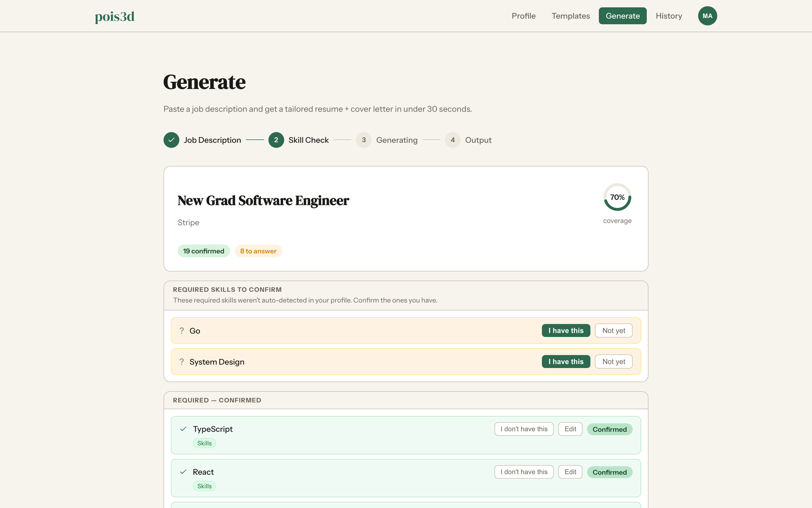Click the 8 to answer badge
Image resolution: width=812 pixels, height=508 pixels.
pos(258,251)
